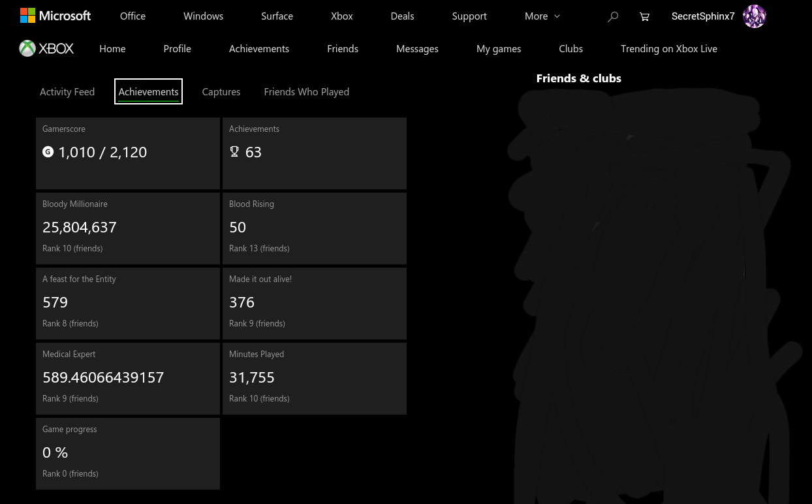Click the Microsoft logo

tap(55, 15)
